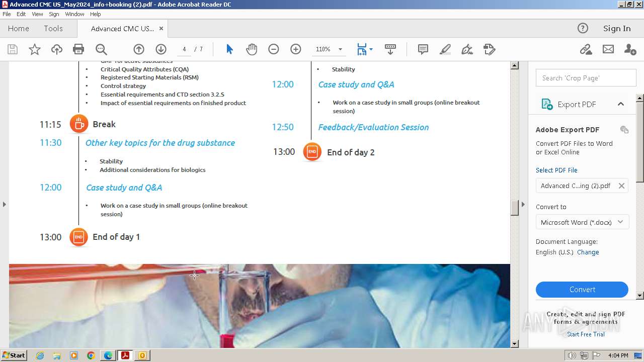This screenshot has width=644, height=362.
Task: Click the page number input field
Action: coord(185,49)
